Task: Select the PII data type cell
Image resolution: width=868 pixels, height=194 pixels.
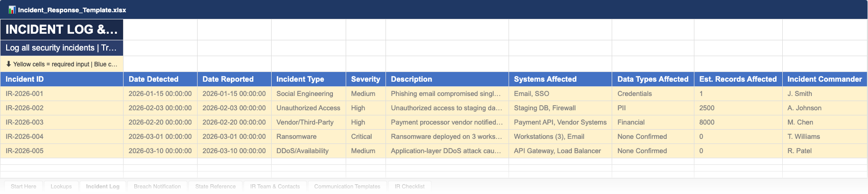Action: tap(653, 108)
